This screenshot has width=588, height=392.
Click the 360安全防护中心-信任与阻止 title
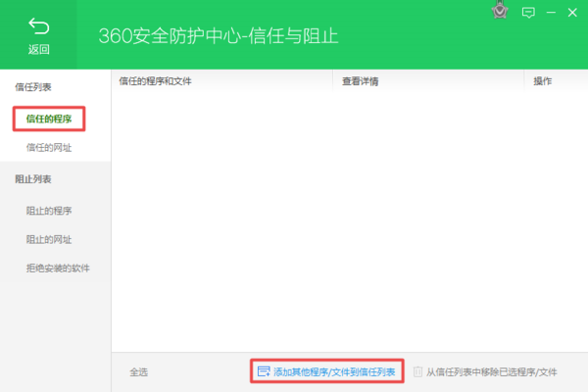(x=219, y=36)
